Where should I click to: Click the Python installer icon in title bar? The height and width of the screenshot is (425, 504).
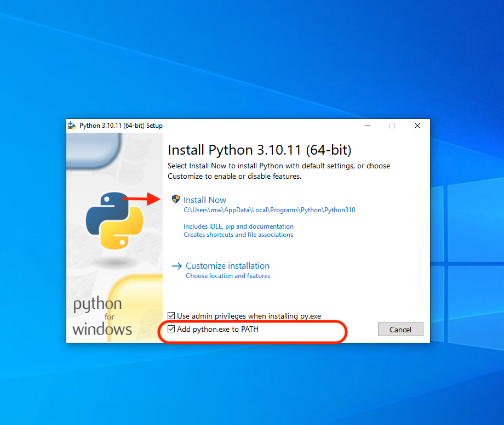tap(72, 126)
